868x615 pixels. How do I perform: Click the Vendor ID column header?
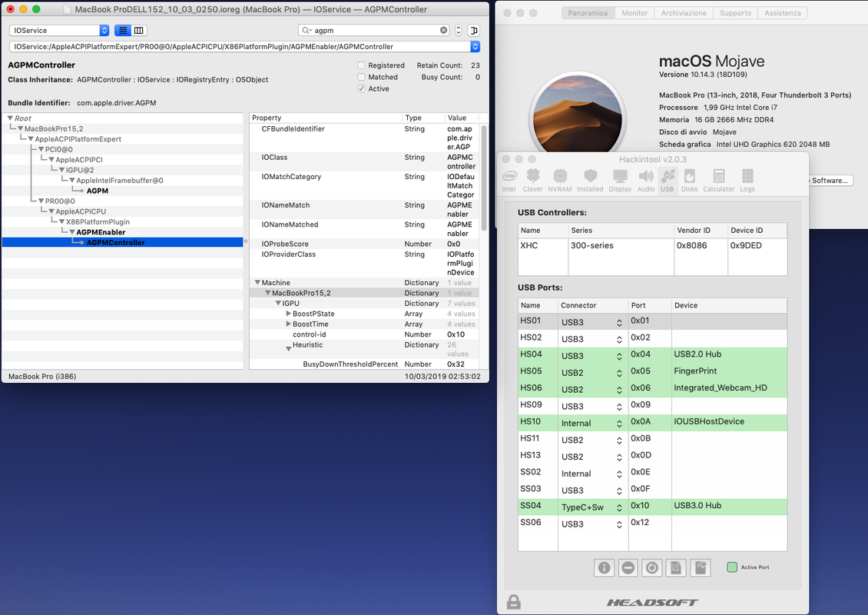[701, 231]
